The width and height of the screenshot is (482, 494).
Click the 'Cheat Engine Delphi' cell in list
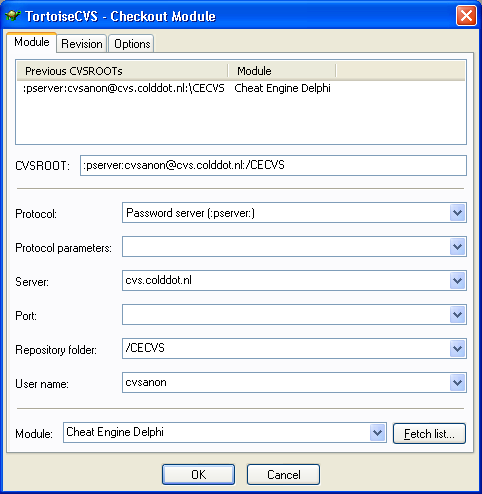[x=282, y=88]
